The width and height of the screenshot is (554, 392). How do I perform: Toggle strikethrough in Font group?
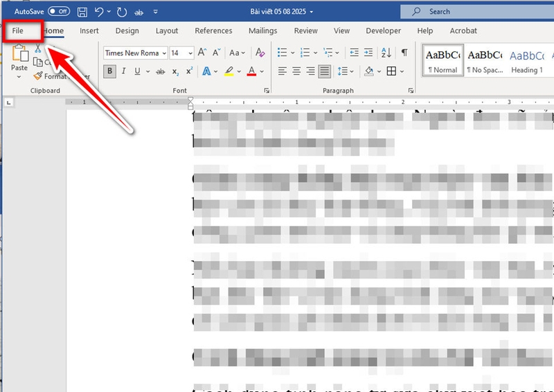(x=161, y=72)
